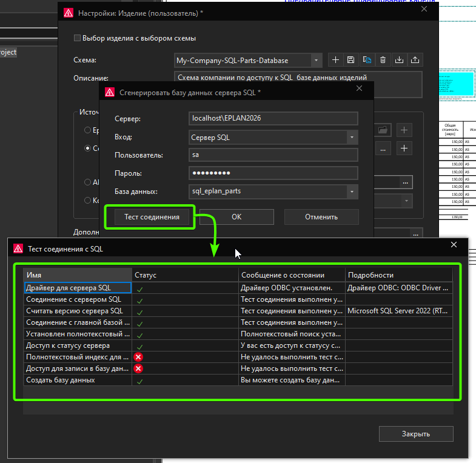This screenshot has height=463, width=476.
Task: Open the База данных dropdown
Action: click(x=352, y=192)
